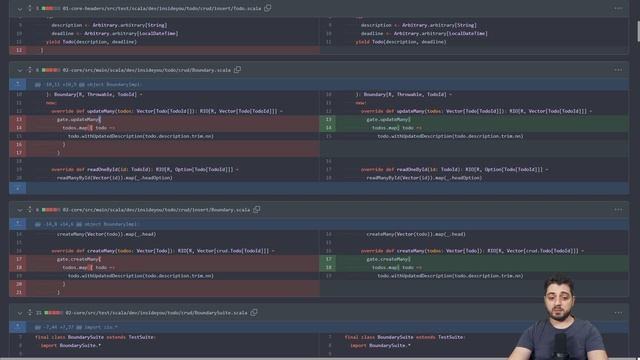Viewport: 640px width, 360px height.
Task: Click right 'override def readOneById' code line
Action: pyautogui.click(x=455, y=169)
